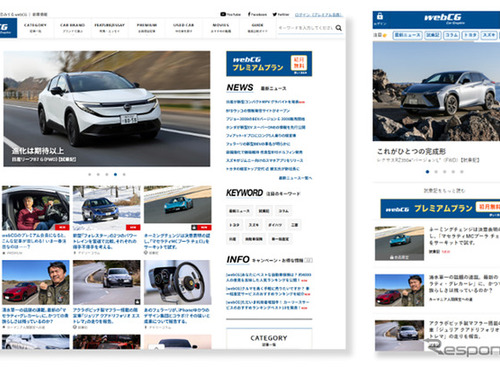Screen dimensions: 500x367
Task: Open the first headline in NEWS list
Action: (265, 102)
